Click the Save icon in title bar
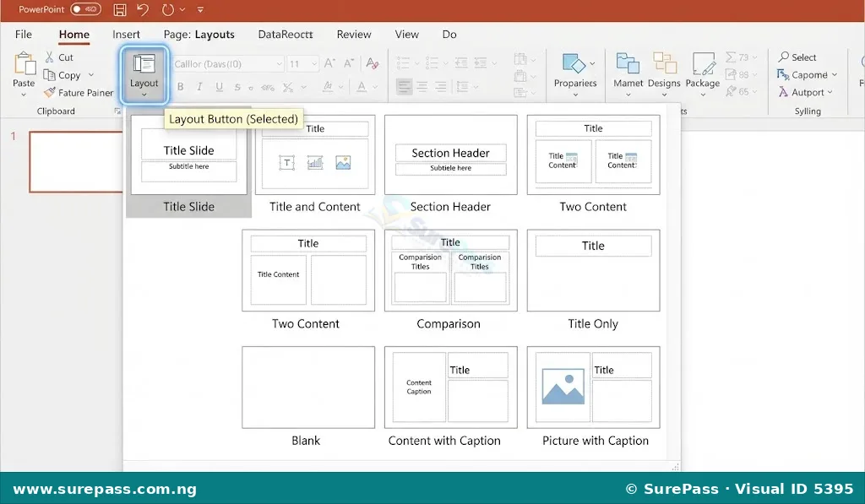 pyautogui.click(x=120, y=9)
